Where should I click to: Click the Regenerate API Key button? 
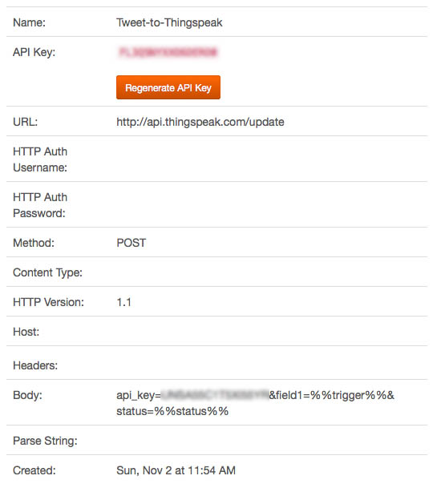168,87
